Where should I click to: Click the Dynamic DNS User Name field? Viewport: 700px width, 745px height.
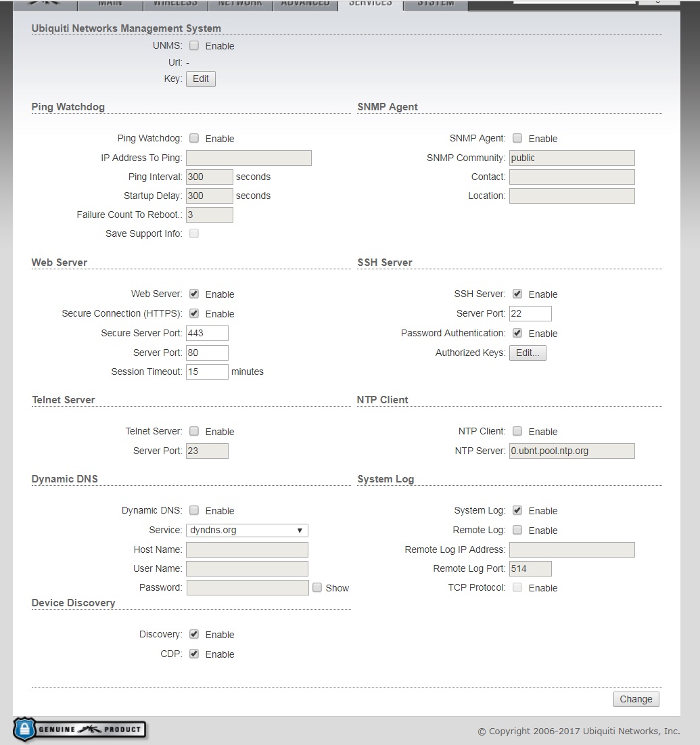pos(247,568)
